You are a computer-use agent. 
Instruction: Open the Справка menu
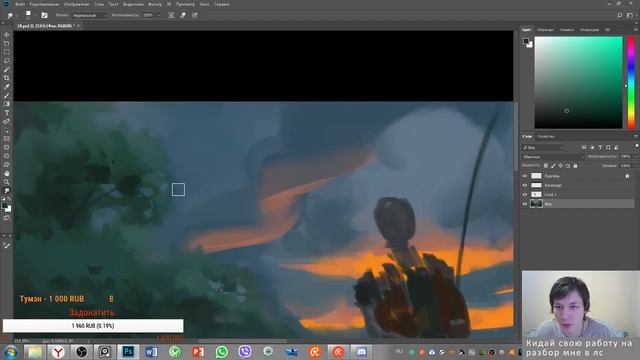(x=222, y=4)
